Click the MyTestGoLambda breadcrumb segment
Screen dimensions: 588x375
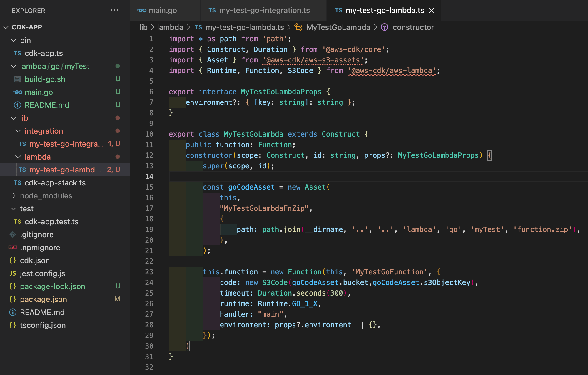tap(338, 27)
